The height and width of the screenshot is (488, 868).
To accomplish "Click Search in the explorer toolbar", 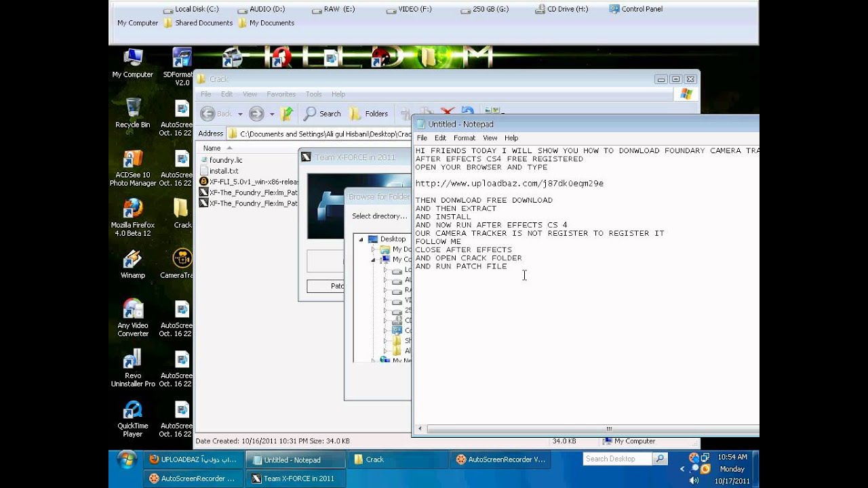I will pyautogui.click(x=322, y=114).
